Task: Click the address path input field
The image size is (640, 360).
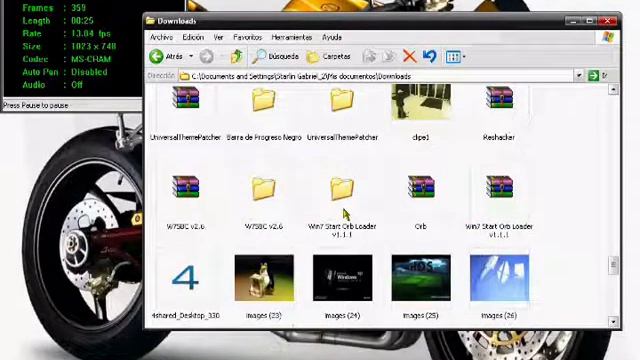Action: [x=376, y=76]
